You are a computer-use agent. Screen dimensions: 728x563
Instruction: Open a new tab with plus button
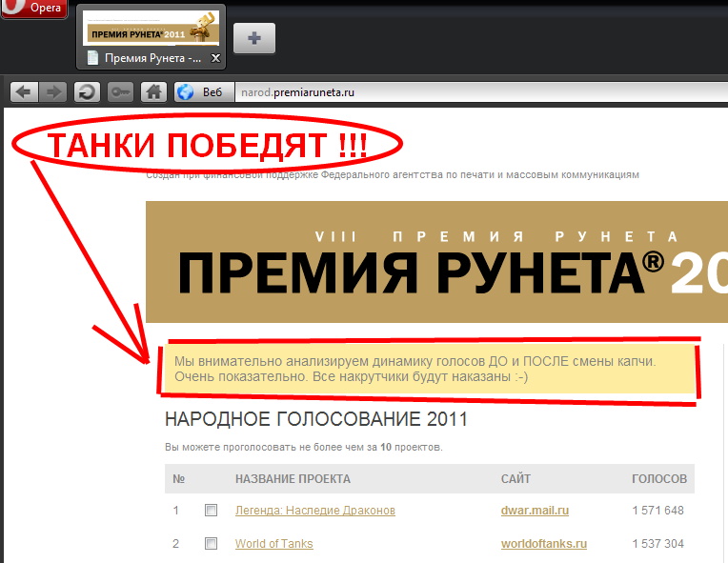(x=254, y=38)
